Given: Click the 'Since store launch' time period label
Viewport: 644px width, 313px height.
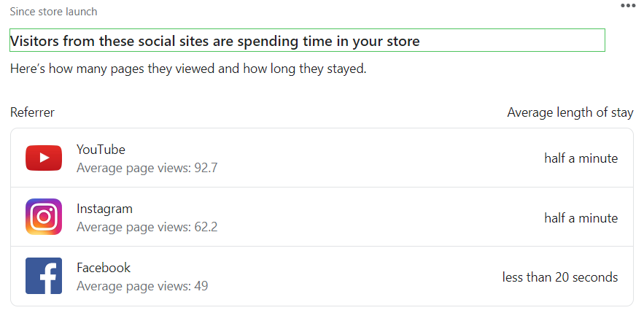Looking at the screenshot, I should pos(53,12).
